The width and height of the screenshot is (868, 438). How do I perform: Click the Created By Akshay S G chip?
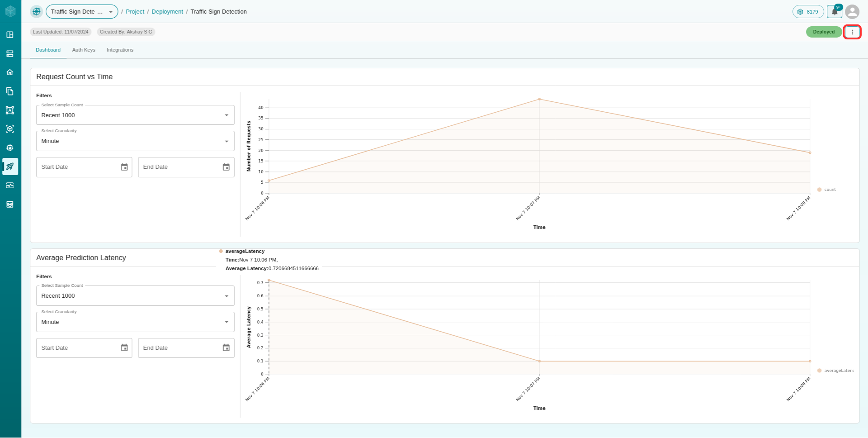click(126, 32)
